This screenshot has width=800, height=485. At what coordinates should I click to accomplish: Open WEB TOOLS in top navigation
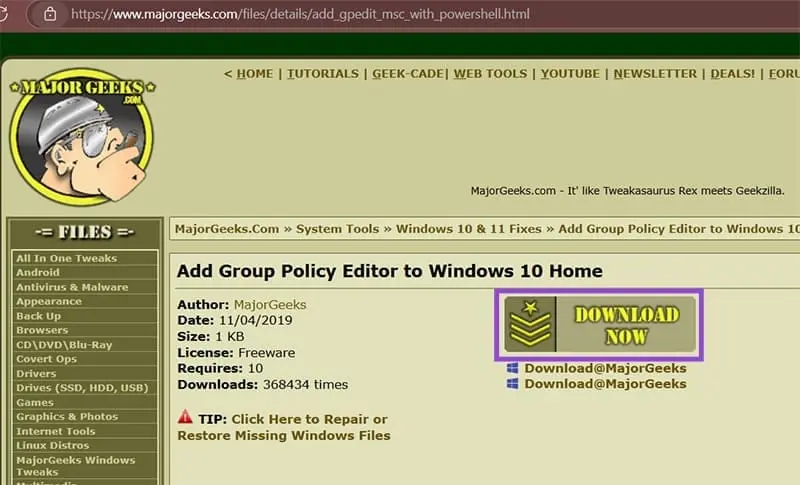click(x=490, y=74)
